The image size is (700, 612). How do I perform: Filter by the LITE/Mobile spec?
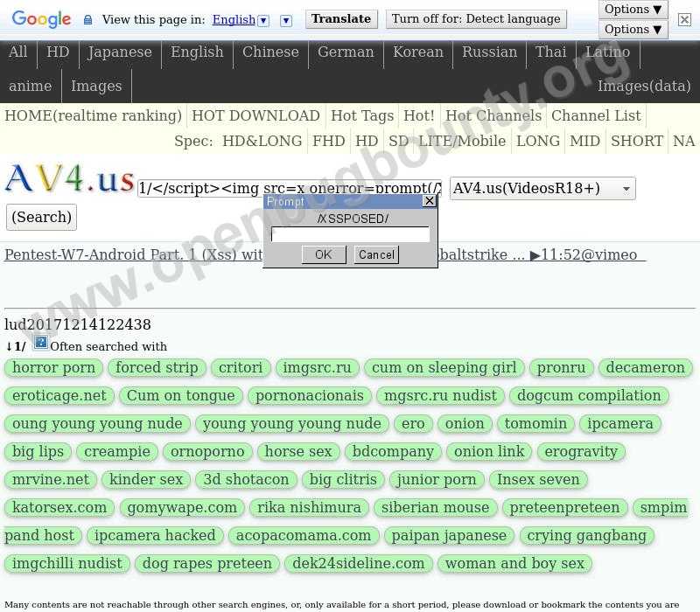coord(462,142)
